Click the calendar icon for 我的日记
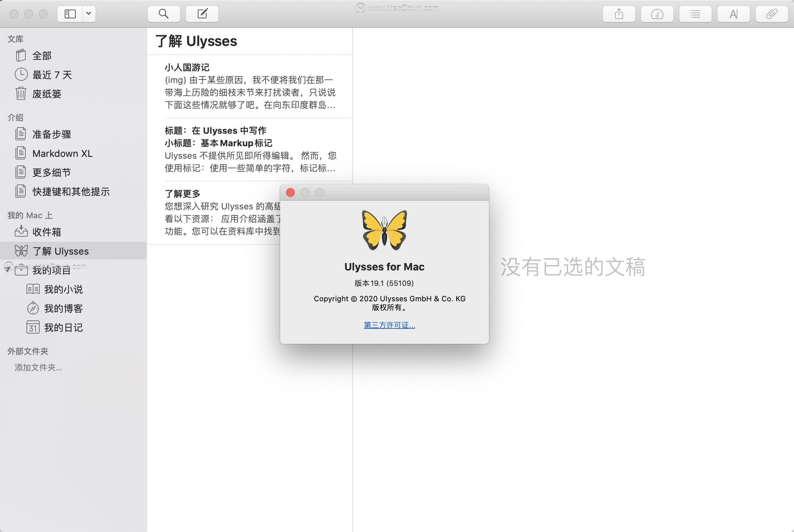 (33, 327)
